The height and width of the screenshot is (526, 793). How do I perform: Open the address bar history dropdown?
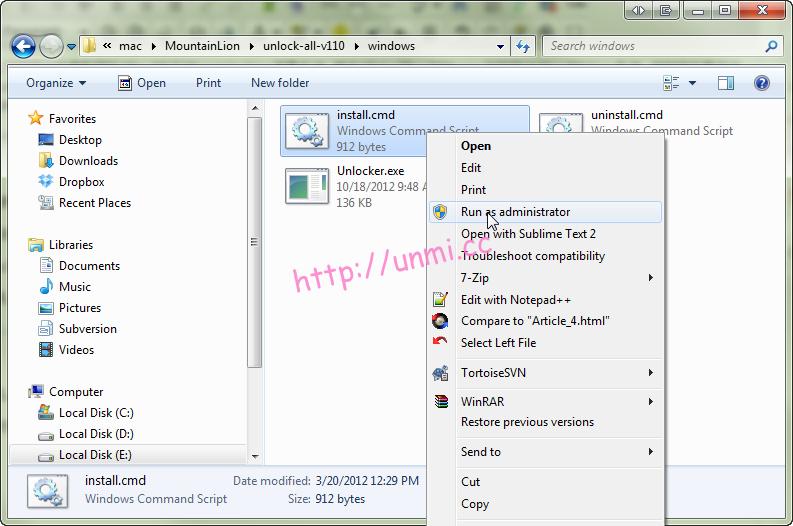click(500, 47)
